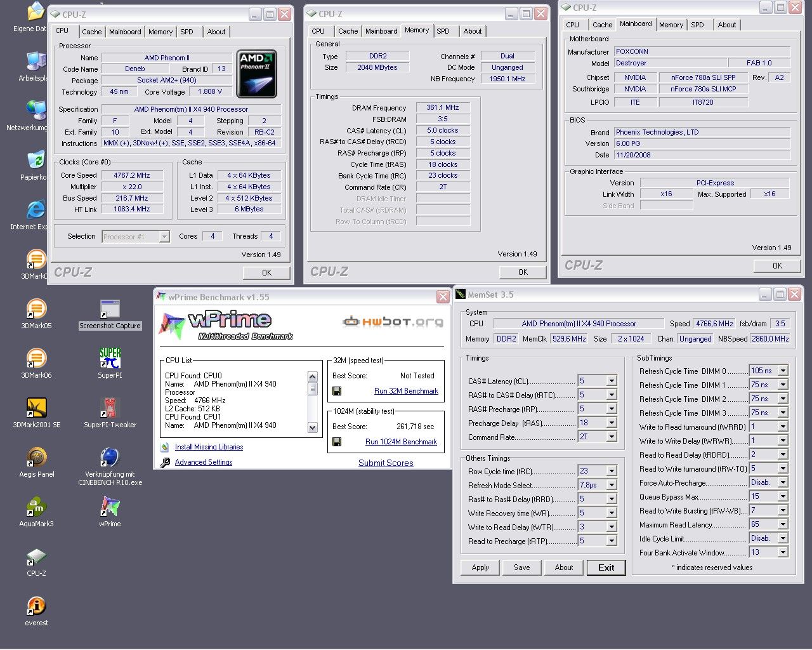Switch to Memory tab in right CPU-Z window
812x650 pixels.
tap(671, 25)
